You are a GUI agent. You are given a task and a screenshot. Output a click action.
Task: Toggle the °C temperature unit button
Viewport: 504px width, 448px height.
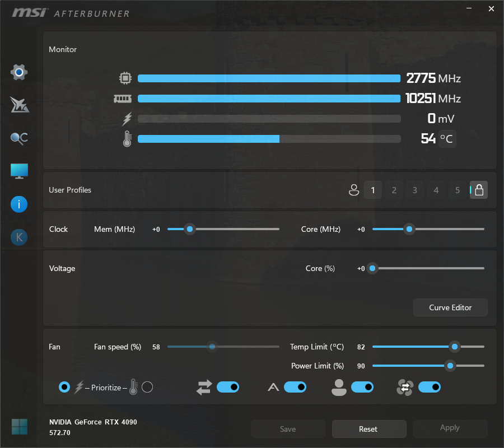click(x=447, y=139)
